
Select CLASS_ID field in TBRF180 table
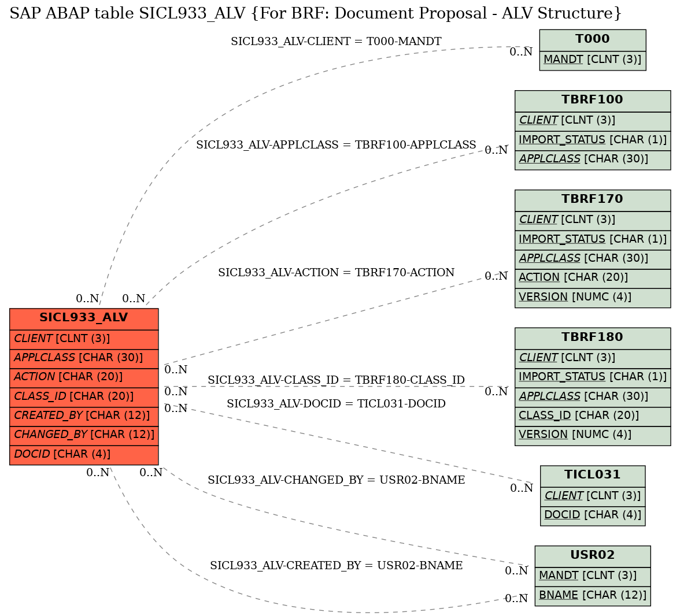tap(592, 417)
